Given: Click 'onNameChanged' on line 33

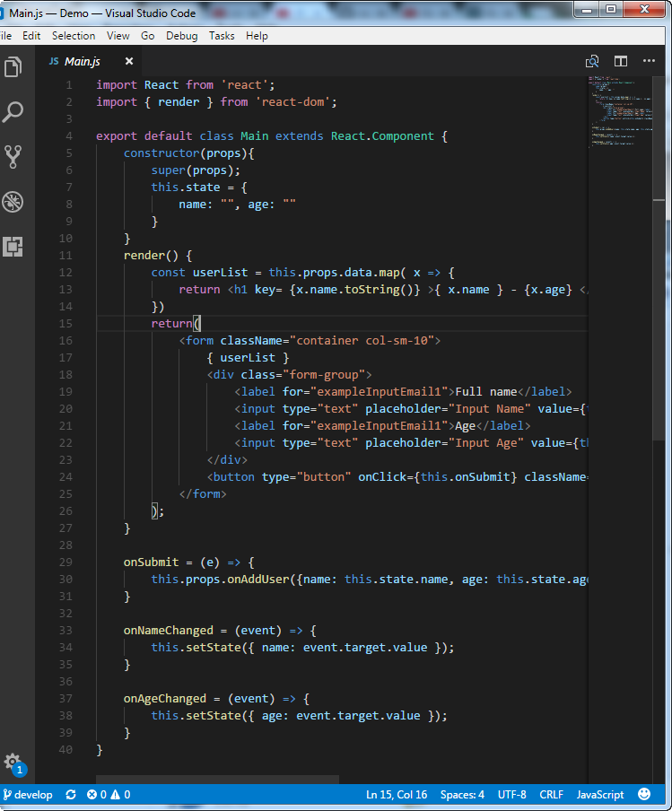Looking at the screenshot, I should coord(168,631).
